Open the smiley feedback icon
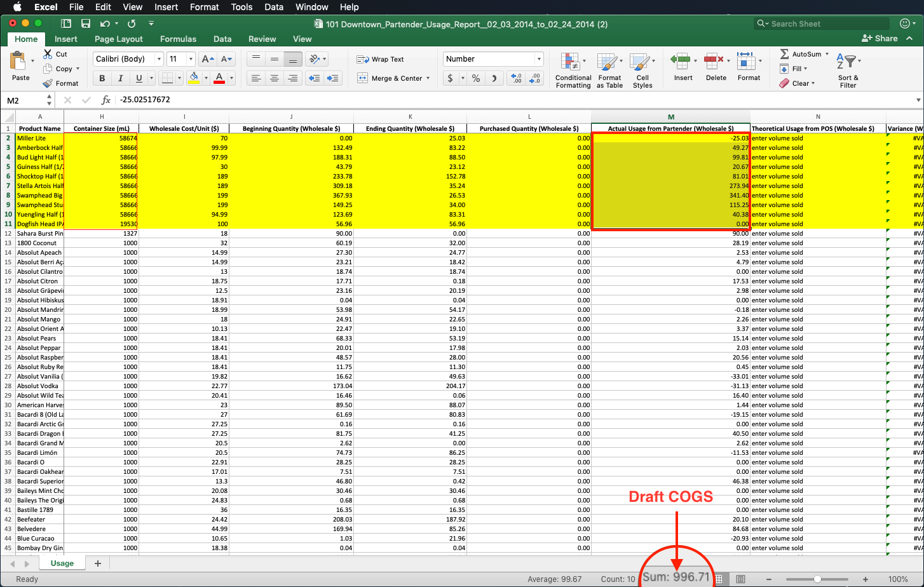Viewport: 924px width, 587px height. coord(906,24)
